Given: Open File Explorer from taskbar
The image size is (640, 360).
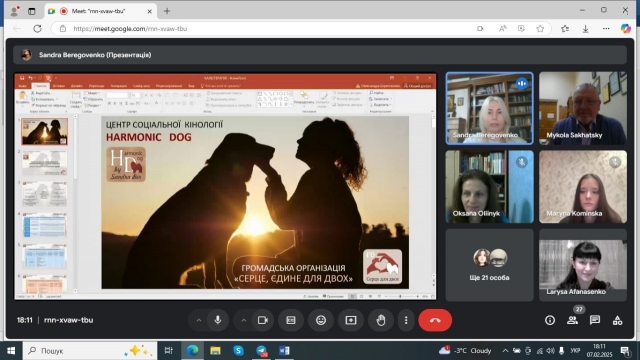Looking at the screenshot, I should [215, 351].
